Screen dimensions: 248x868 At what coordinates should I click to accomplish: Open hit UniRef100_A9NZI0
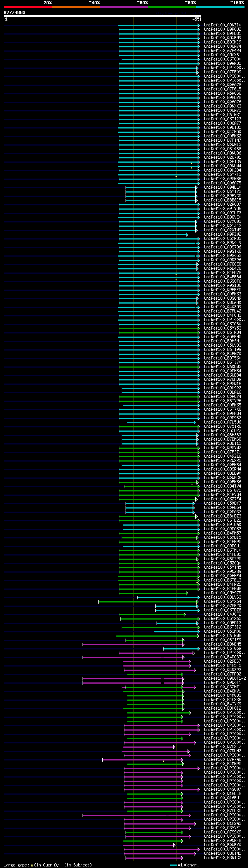(222, 25)
